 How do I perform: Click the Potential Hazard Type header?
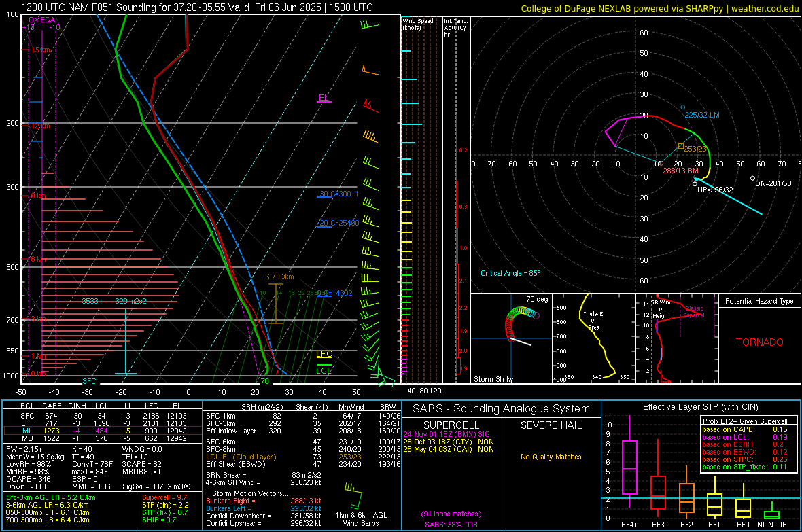point(760,301)
